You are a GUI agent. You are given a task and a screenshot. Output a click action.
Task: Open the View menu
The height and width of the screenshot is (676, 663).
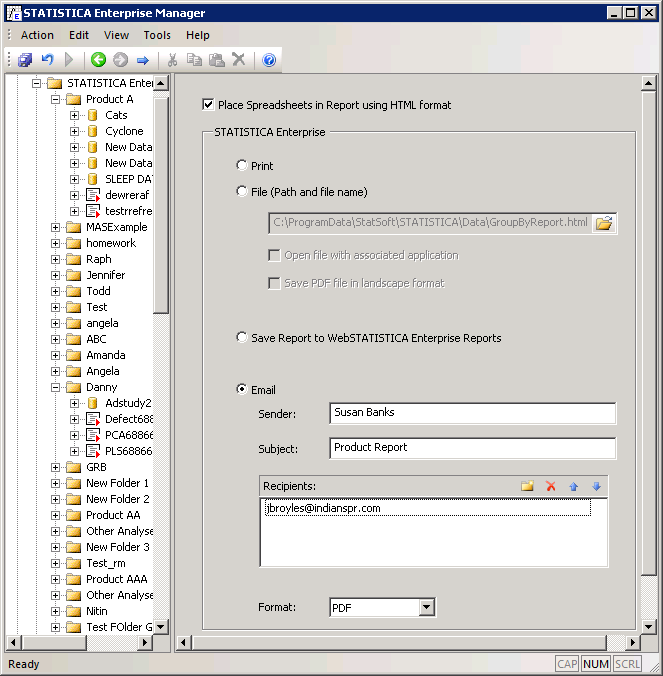coord(116,35)
